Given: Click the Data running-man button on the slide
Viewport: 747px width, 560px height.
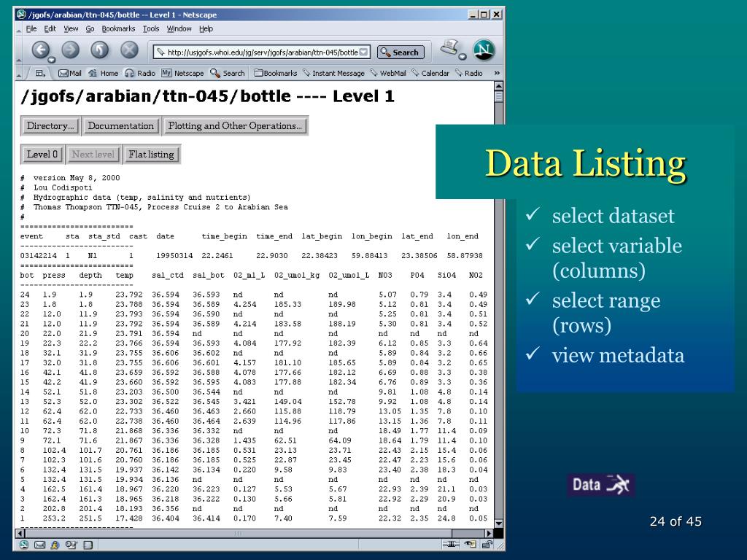Looking at the screenshot, I should [x=600, y=485].
